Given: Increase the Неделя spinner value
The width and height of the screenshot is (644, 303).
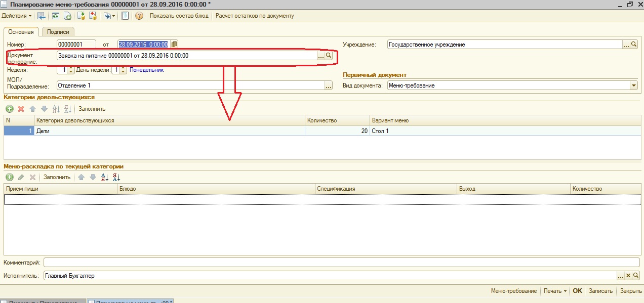Looking at the screenshot, I should coord(71,68).
